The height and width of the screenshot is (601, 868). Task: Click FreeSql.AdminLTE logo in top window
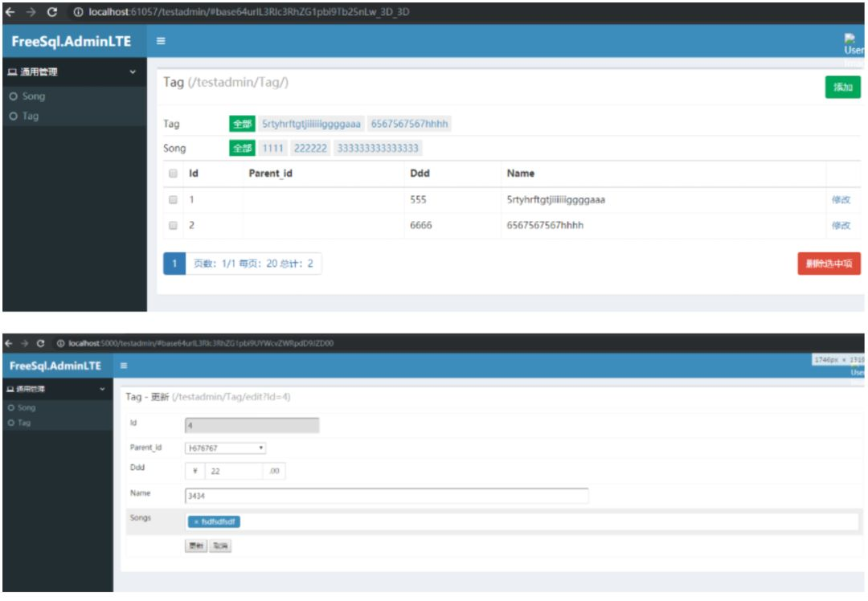71,41
